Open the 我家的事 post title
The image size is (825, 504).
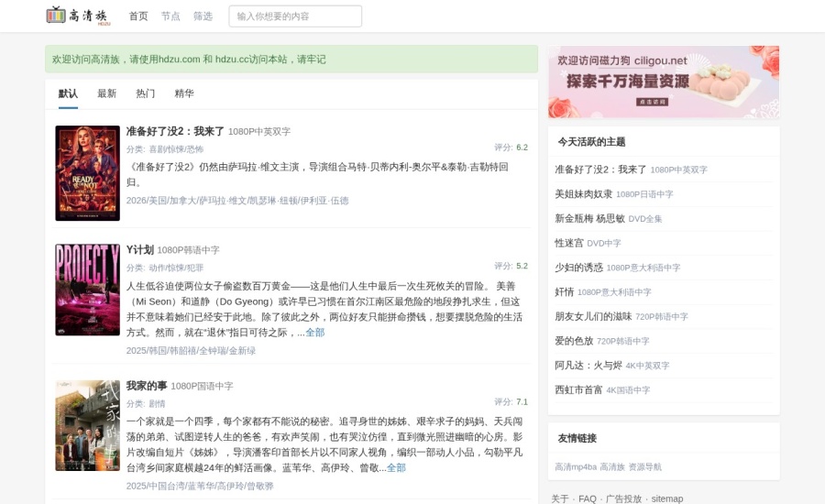[147, 386]
